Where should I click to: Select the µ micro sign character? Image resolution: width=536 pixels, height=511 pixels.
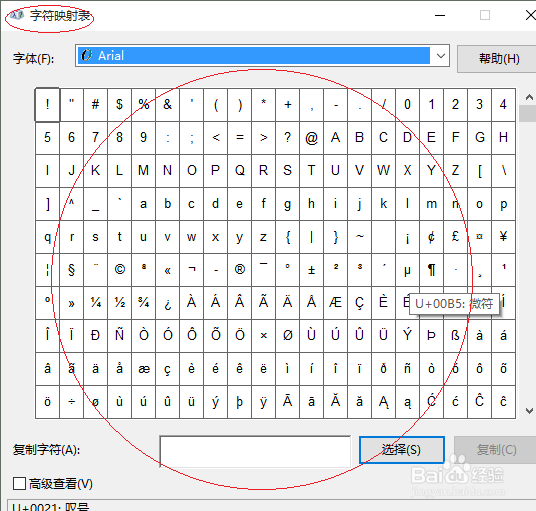click(x=407, y=270)
